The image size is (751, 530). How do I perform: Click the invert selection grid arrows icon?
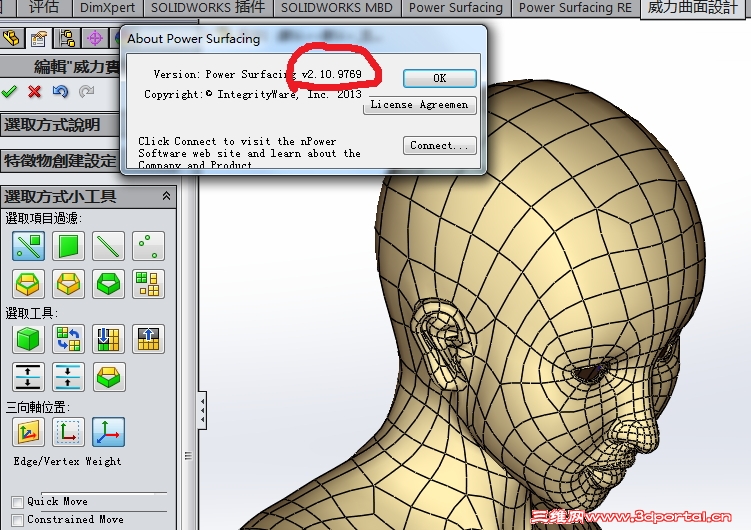coord(68,339)
